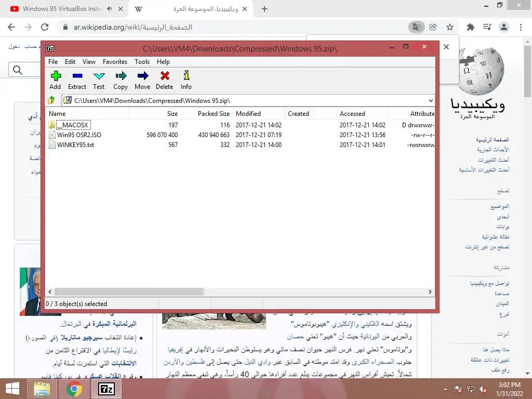Click the horizontal scrollbar thumb in 7-Zip
This screenshot has height=399, width=532.
click(129, 292)
